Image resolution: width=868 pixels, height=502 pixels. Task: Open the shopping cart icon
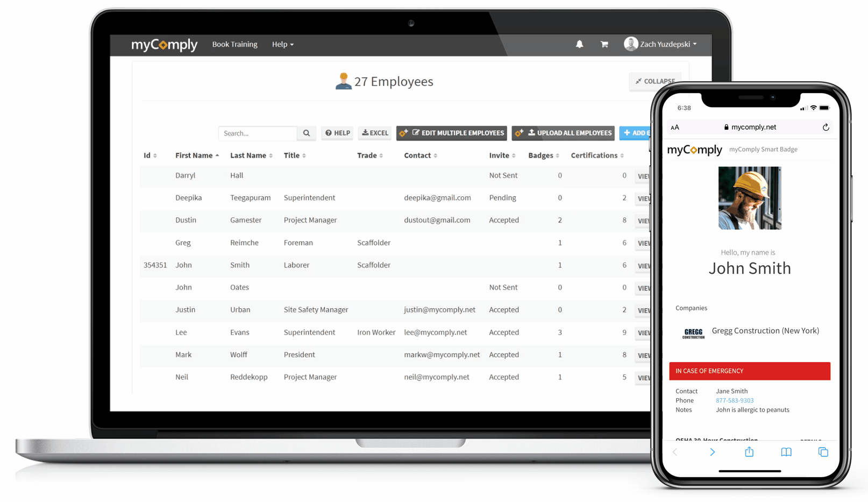[604, 44]
